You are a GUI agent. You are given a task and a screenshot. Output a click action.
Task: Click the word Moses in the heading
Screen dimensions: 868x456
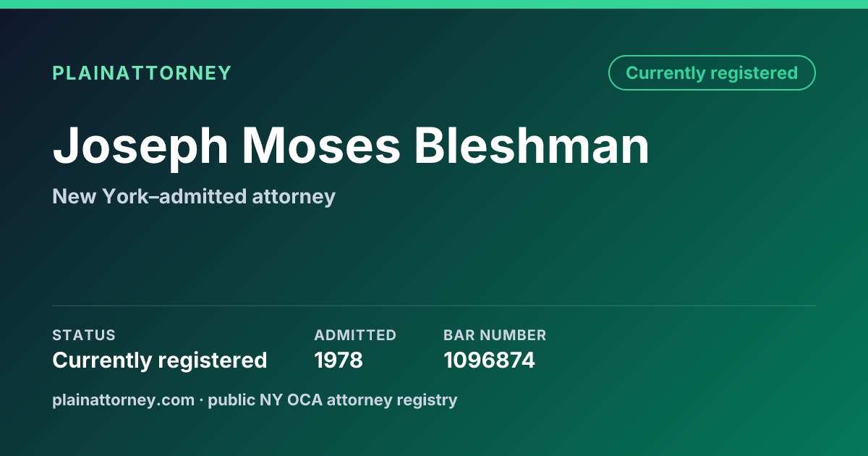tap(322, 145)
